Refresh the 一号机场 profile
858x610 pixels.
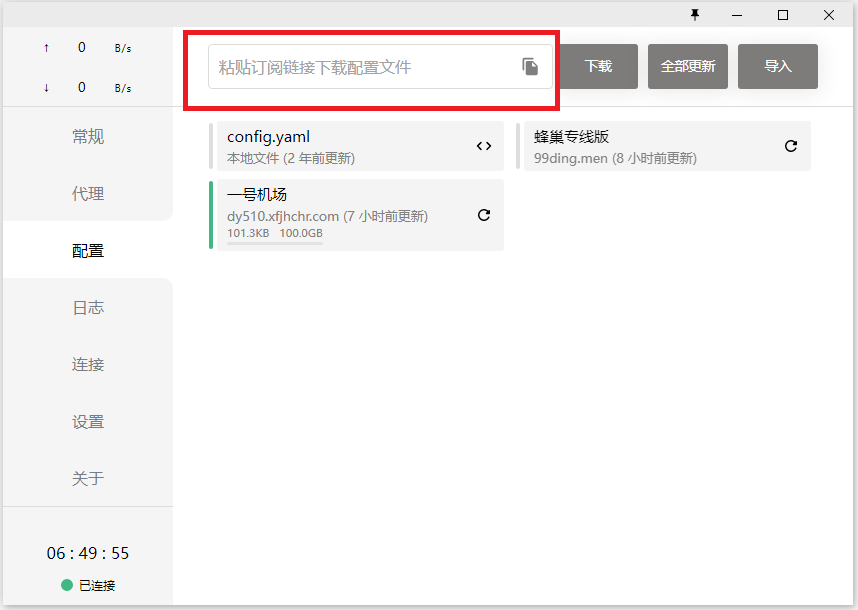484,215
